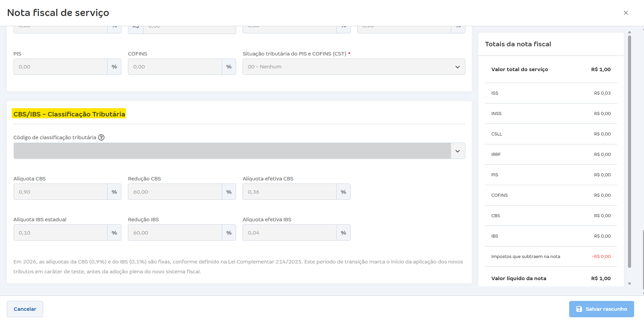Image resolution: width=644 pixels, height=321 pixels.
Task: Click the highlighted CBS/IBS - Classificação Tributária heading
Action: [69, 114]
